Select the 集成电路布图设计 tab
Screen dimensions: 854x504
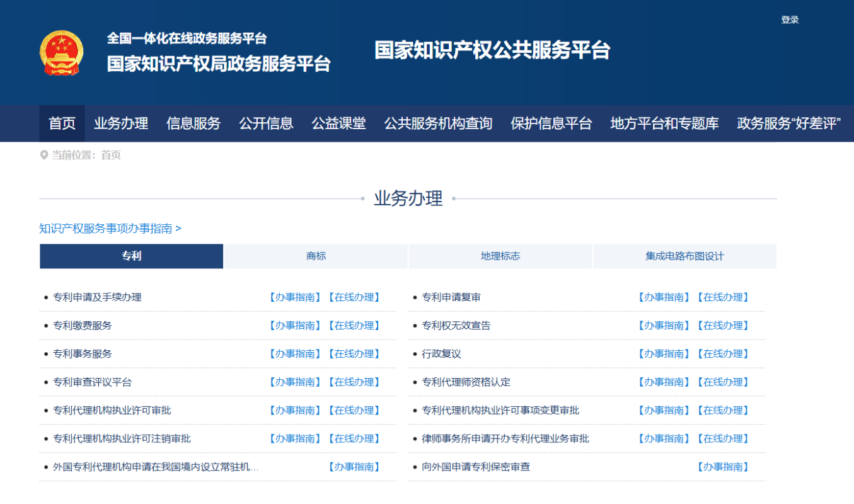(684, 256)
